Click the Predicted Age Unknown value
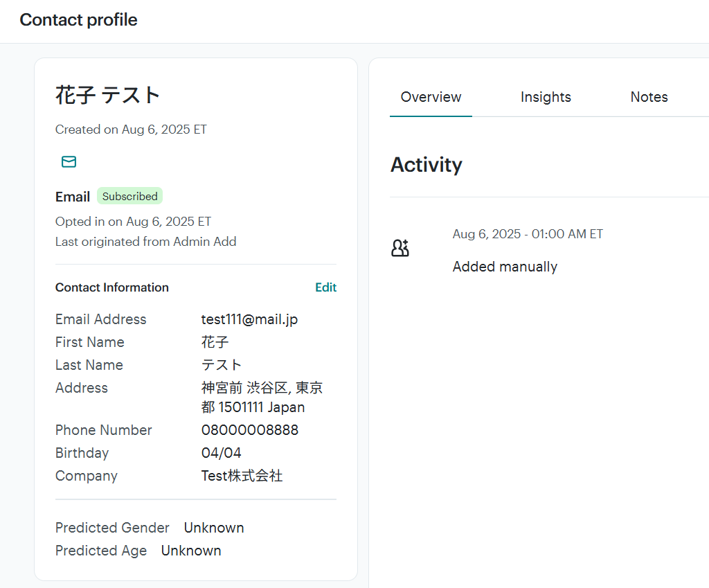Viewport: 709px width, 588px height. pyautogui.click(x=191, y=551)
